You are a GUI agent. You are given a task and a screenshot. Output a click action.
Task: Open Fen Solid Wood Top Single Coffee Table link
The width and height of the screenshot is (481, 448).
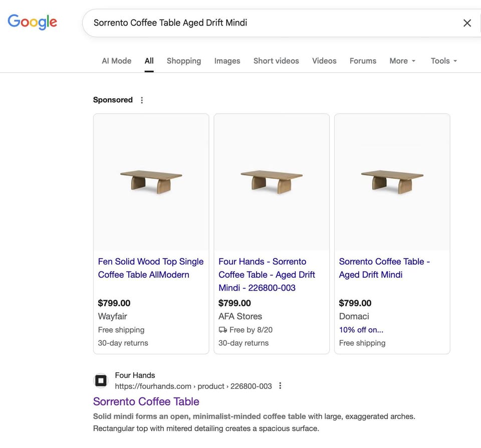coord(151,268)
